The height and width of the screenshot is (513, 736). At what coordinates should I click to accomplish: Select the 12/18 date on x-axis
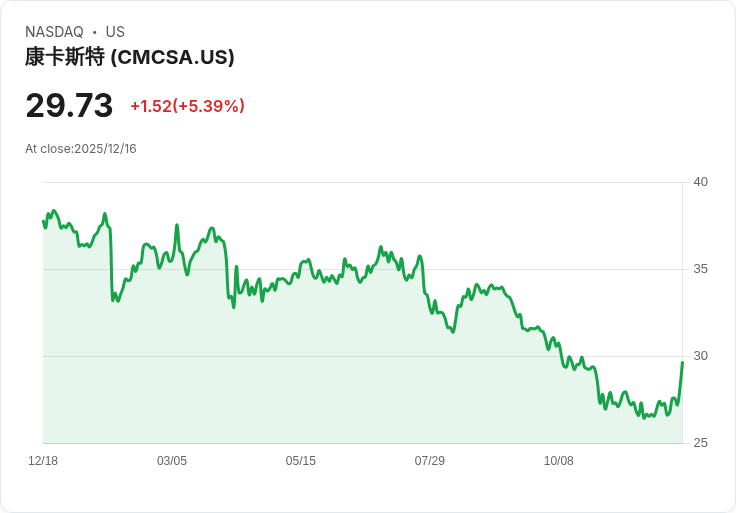click(43, 461)
